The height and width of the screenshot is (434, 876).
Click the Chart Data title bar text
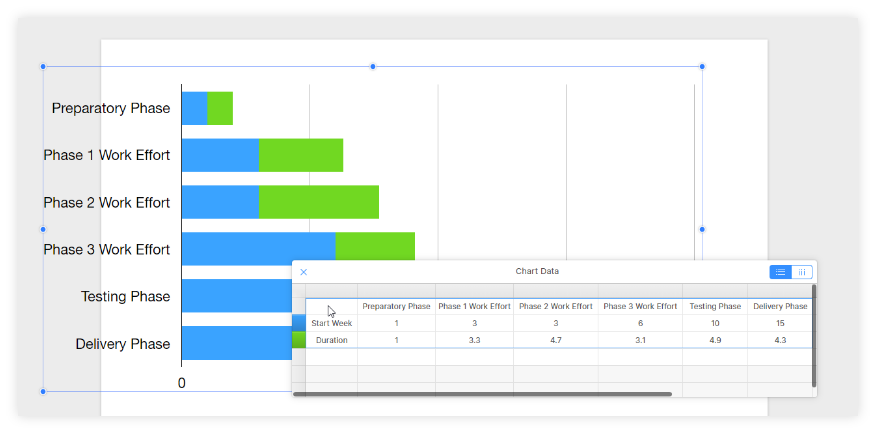coord(537,271)
